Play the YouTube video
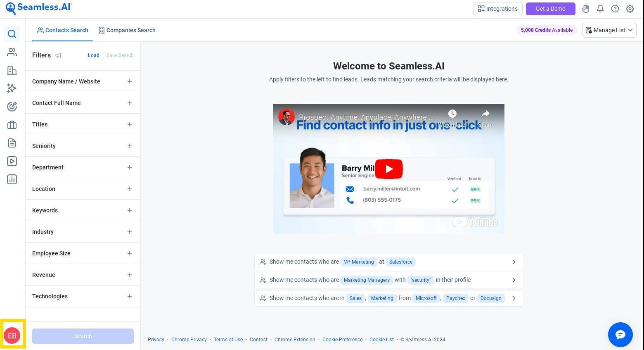Screen dimensions: 644x350 coord(389,169)
